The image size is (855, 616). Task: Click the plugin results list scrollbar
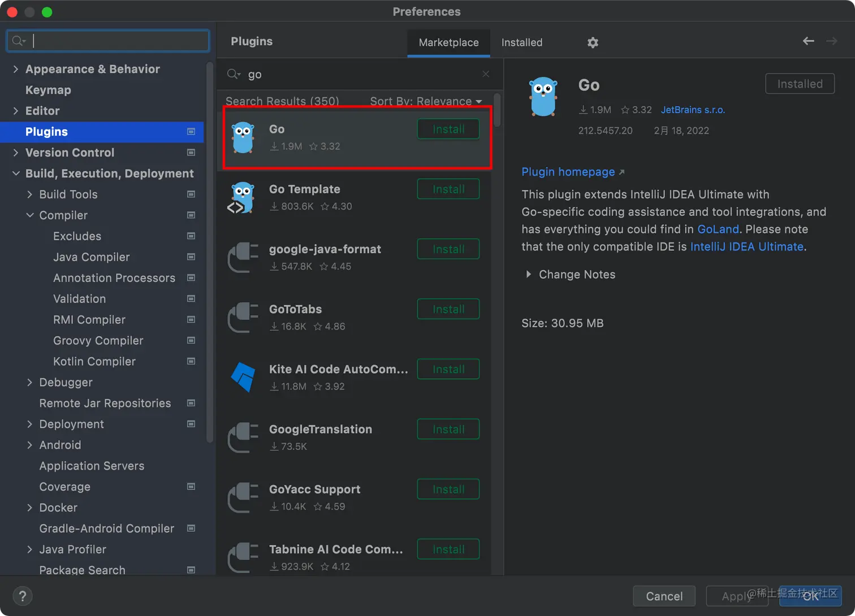point(497,110)
